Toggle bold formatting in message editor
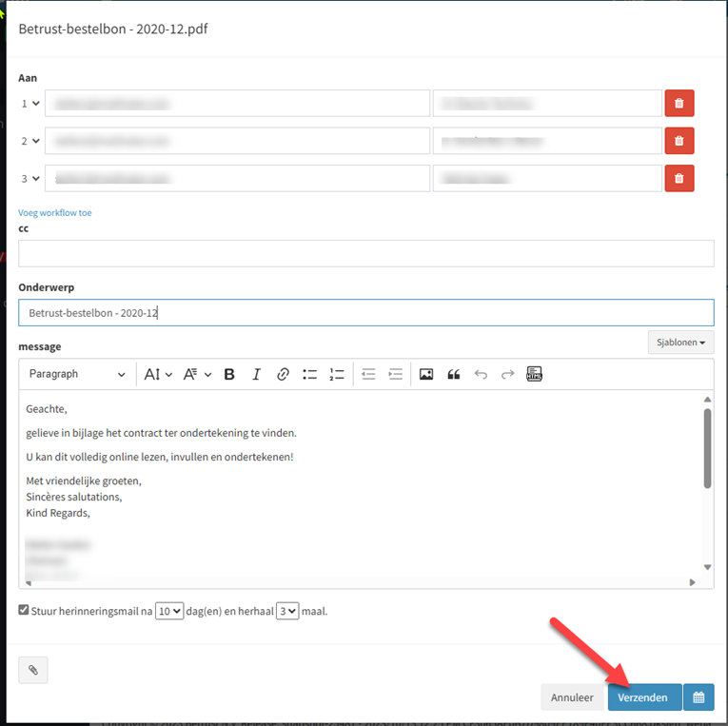 229,374
